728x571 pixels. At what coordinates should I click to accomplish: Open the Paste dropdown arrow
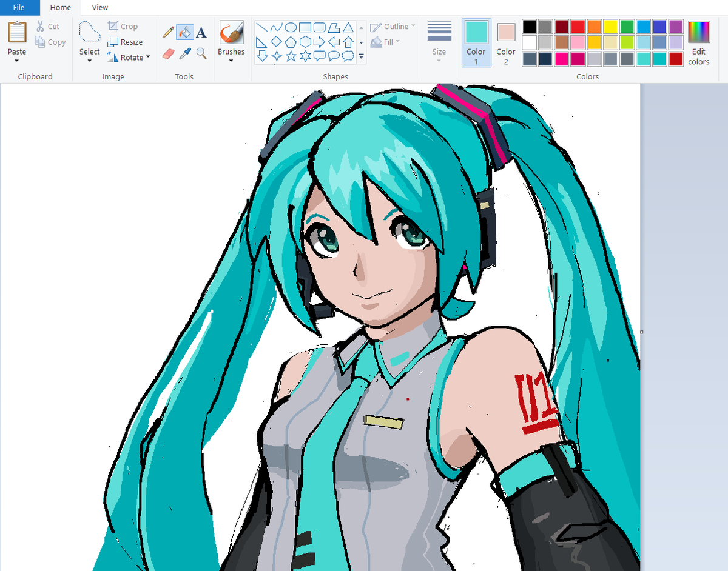click(x=17, y=61)
